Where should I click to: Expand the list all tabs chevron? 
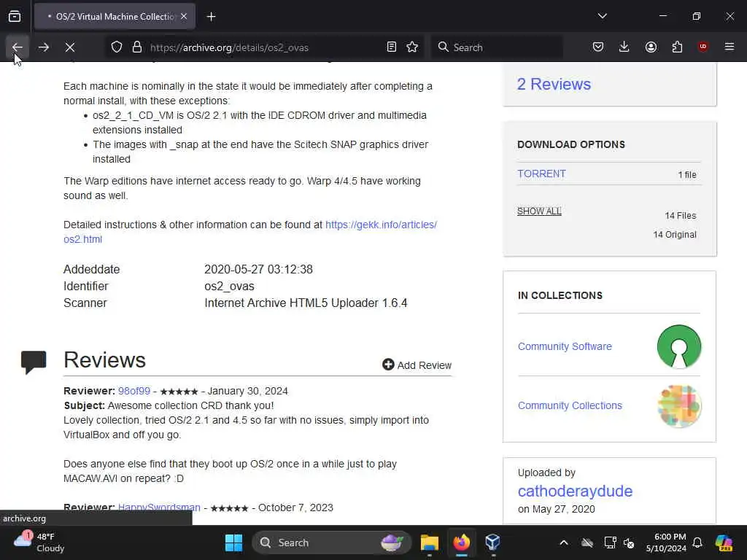(x=602, y=16)
